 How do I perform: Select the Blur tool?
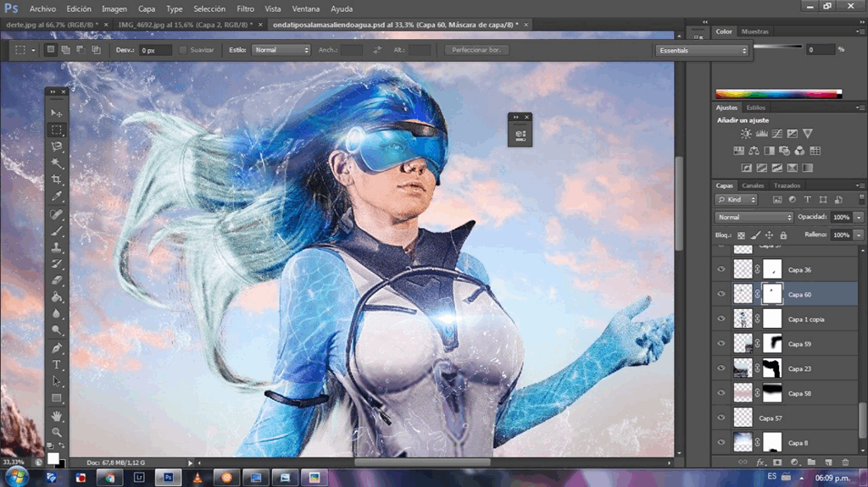(x=57, y=313)
